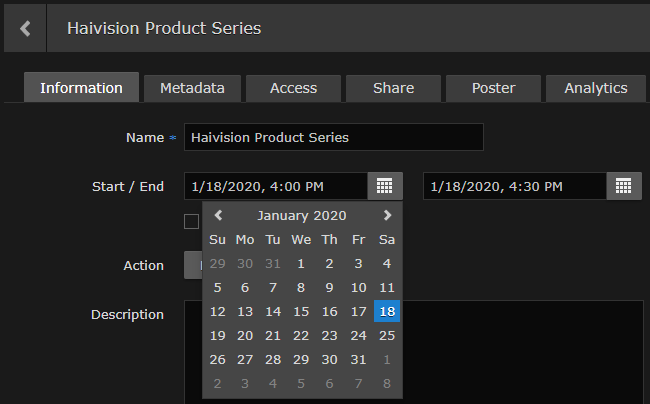Viewport: 650px width, 404px height.
Task: Open the Analytics tab
Action: 596,88
